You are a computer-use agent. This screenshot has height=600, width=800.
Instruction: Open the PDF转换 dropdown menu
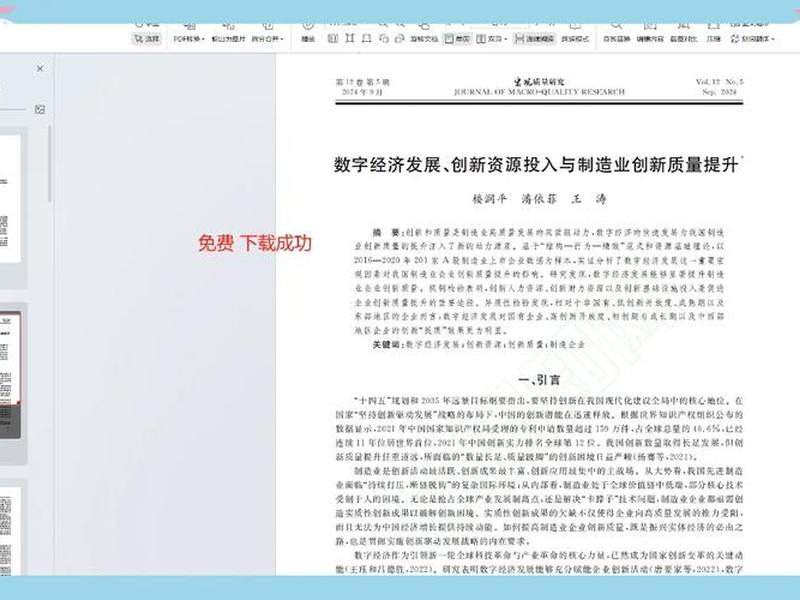188,38
